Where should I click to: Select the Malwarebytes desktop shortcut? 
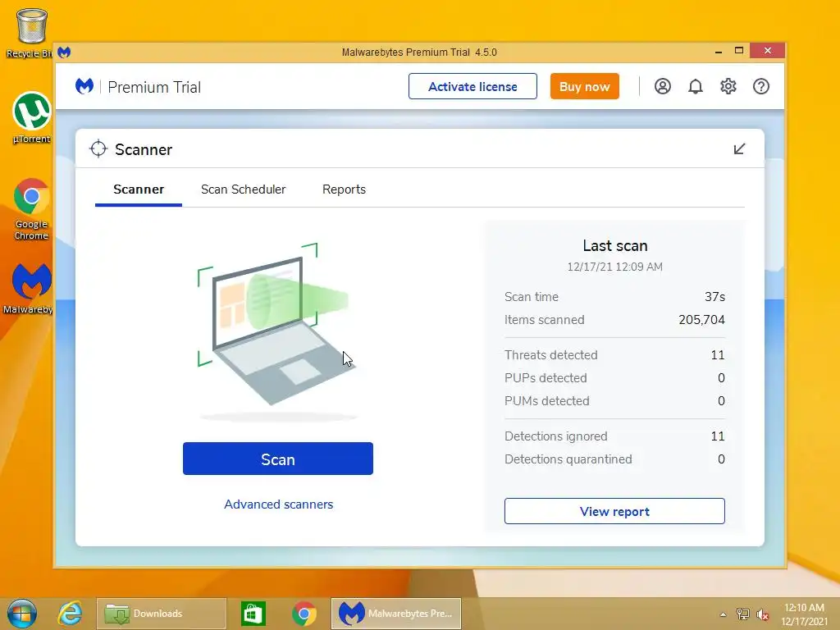(x=30, y=288)
